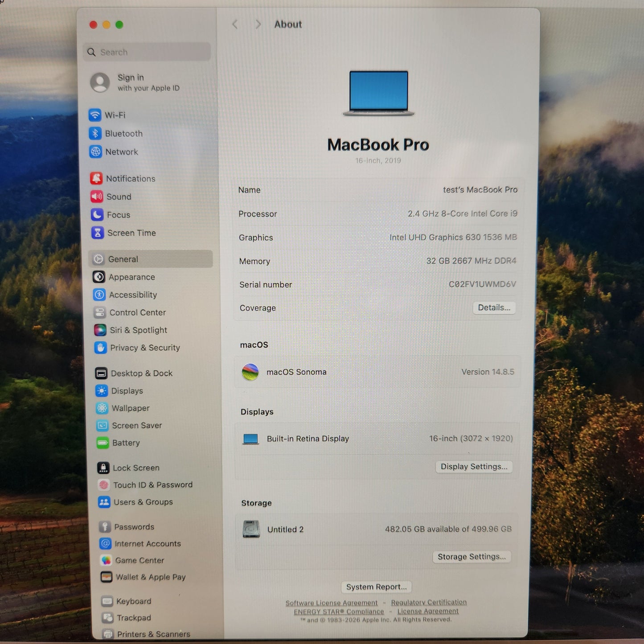Select the Accessibility icon
The height and width of the screenshot is (644, 644).
(99, 295)
